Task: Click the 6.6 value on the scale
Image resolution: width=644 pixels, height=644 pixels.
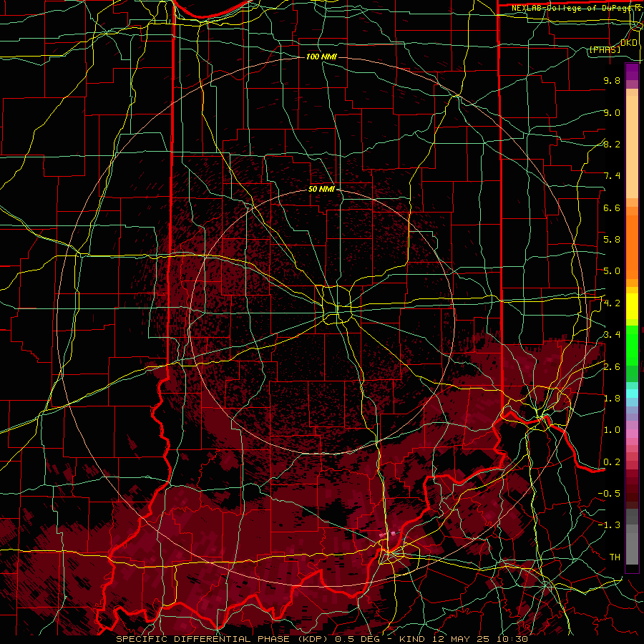Action: [612, 208]
